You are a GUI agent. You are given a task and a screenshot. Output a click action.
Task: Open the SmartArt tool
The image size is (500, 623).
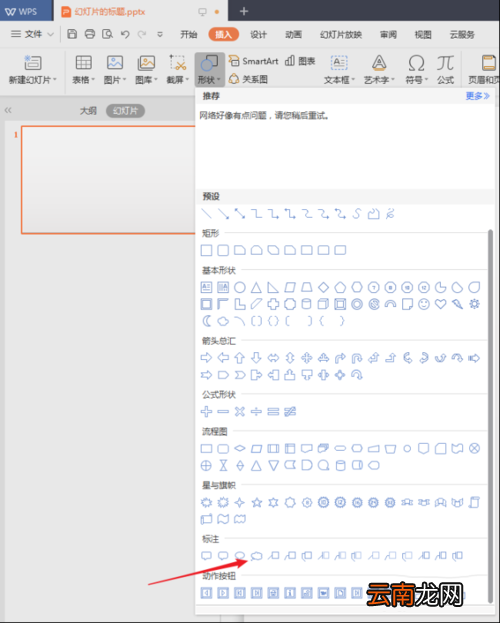254,61
